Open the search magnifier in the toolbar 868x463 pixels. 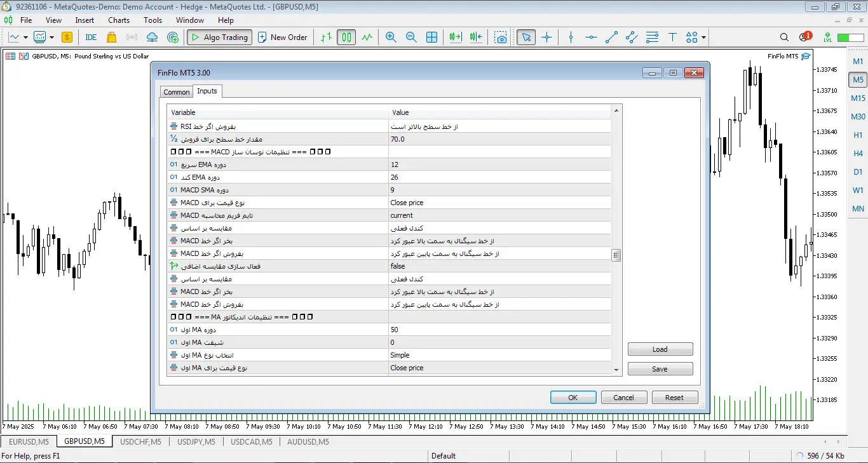784,37
